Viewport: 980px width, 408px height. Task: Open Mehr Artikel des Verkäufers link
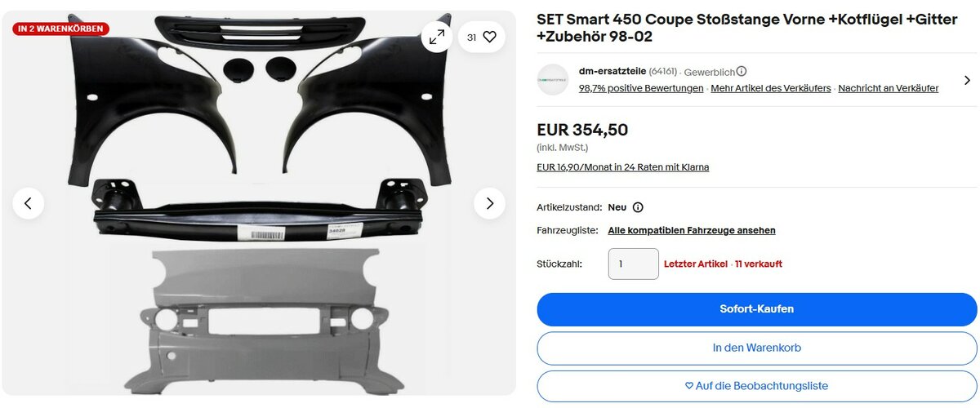pos(771,88)
